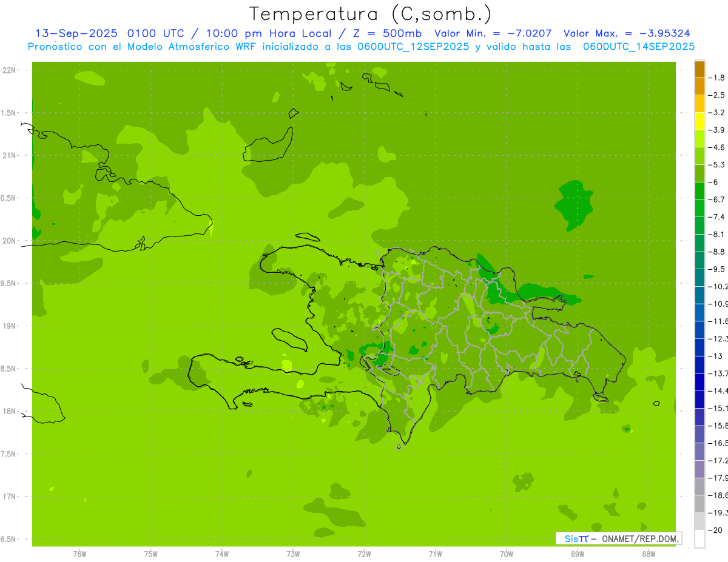Click the -3.9 legend value
The height and width of the screenshot is (562, 728).
point(717,130)
